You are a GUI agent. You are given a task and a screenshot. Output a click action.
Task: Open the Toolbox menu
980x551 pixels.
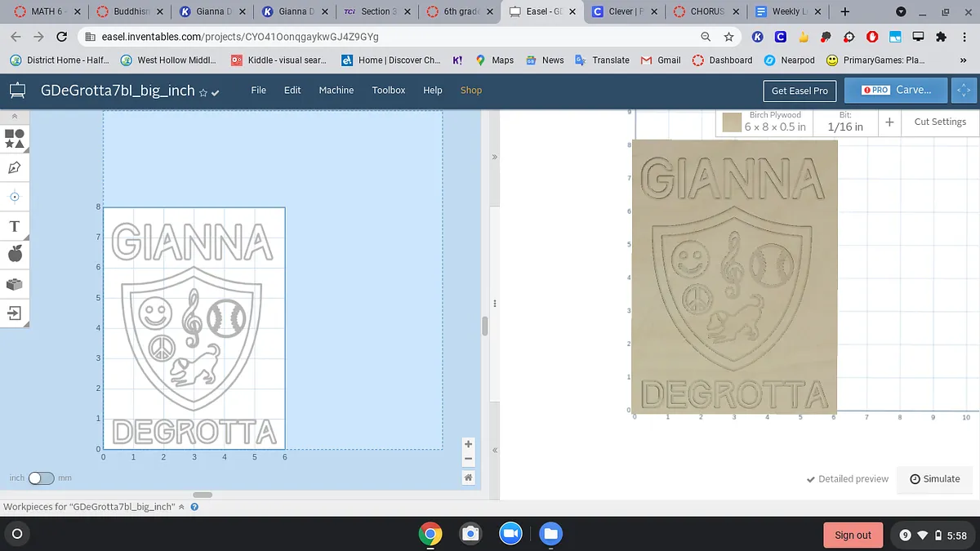click(x=389, y=90)
